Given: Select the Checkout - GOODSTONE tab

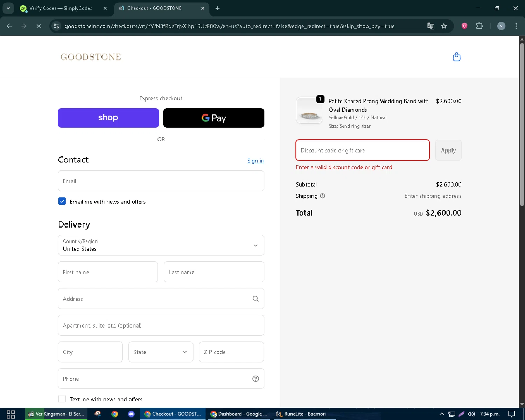Looking at the screenshot, I should (x=154, y=8).
